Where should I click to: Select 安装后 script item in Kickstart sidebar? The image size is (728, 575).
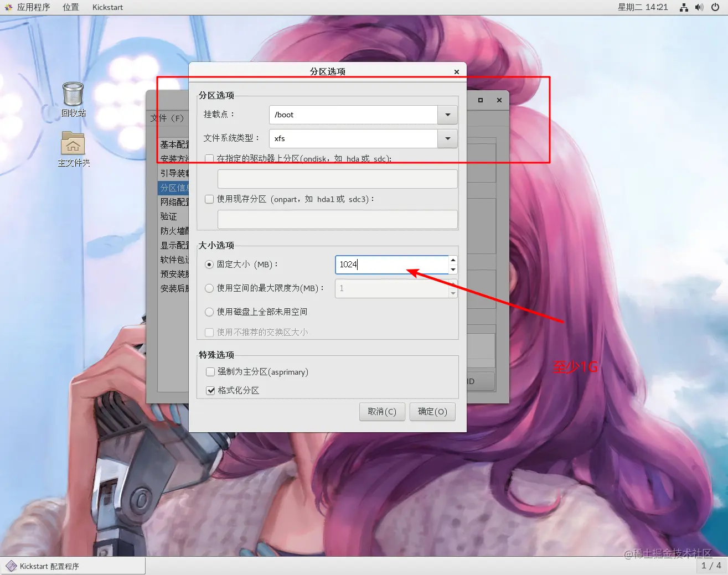pos(174,288)
